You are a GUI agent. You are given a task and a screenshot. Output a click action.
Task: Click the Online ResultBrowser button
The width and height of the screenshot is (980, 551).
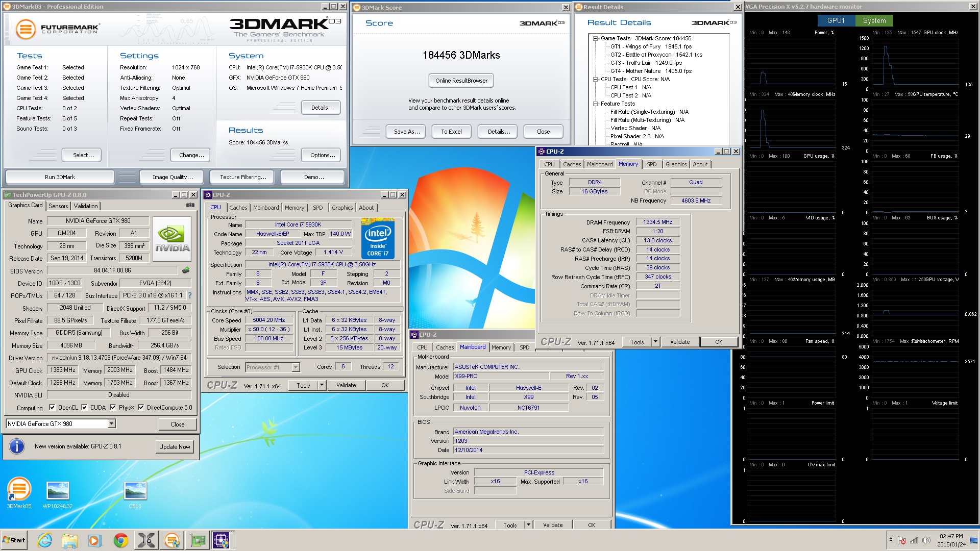pos(461,81)
